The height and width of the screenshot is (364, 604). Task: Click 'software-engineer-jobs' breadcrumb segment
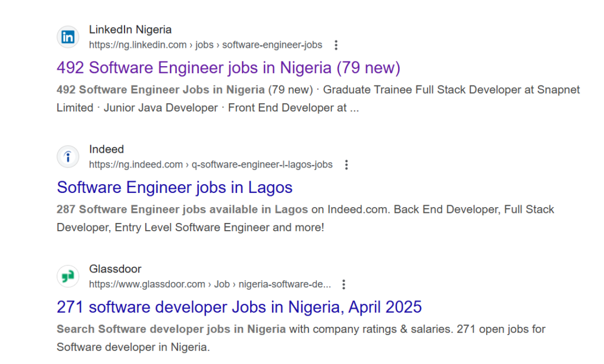pos(272,45)
